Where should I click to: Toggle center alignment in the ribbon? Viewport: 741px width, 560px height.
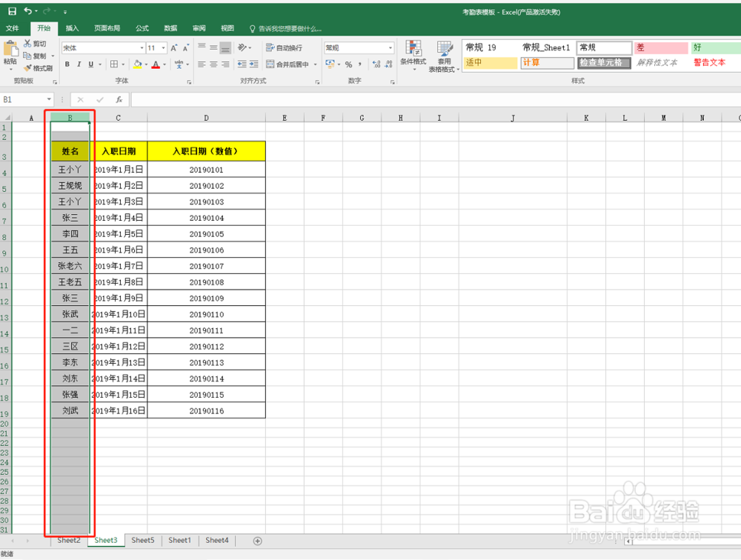pos(212,64)
